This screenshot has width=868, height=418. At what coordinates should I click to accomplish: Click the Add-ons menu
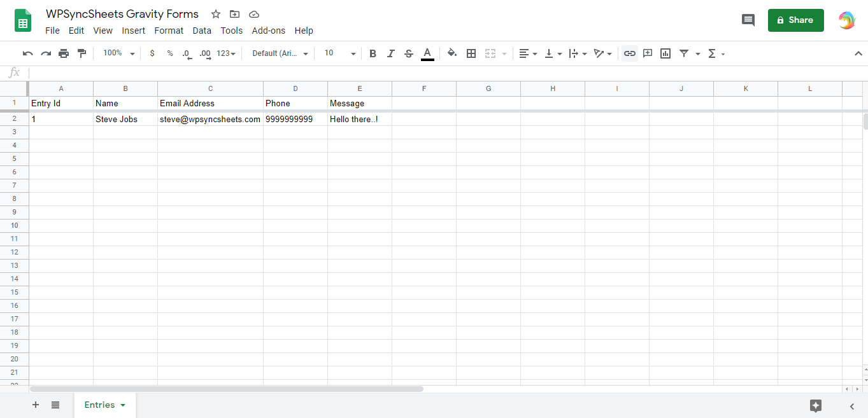click(268, 30)
